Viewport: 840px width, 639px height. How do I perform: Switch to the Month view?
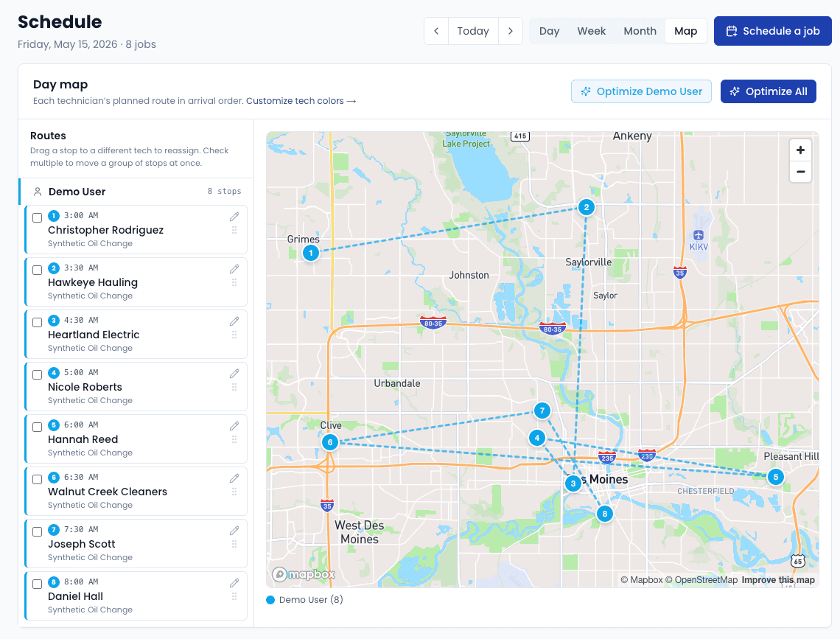tap(640, 31)
